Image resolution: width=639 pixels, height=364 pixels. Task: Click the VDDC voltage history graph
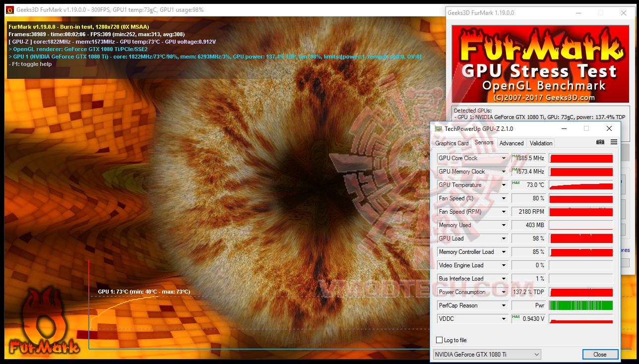click(x=581, y=319)
